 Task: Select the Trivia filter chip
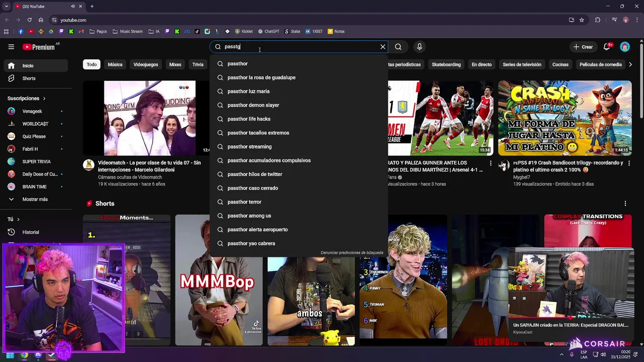198,64
